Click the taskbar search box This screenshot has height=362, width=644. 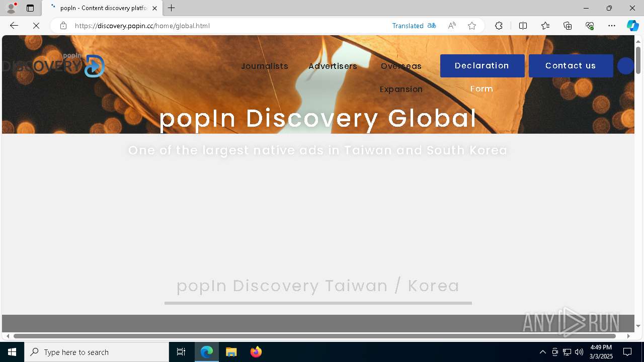coord(97,352)
